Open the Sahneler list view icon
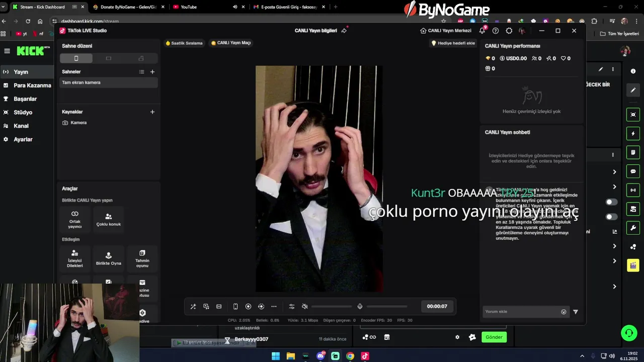This screenshot has width=644, height=362. coord(142,72)
